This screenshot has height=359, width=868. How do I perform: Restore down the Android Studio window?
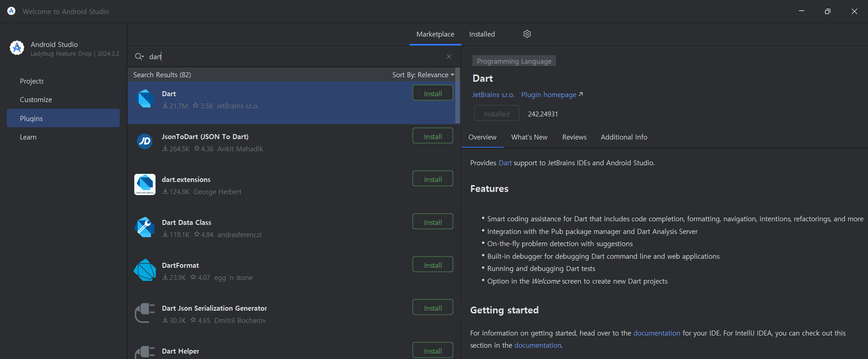[828, 11]
